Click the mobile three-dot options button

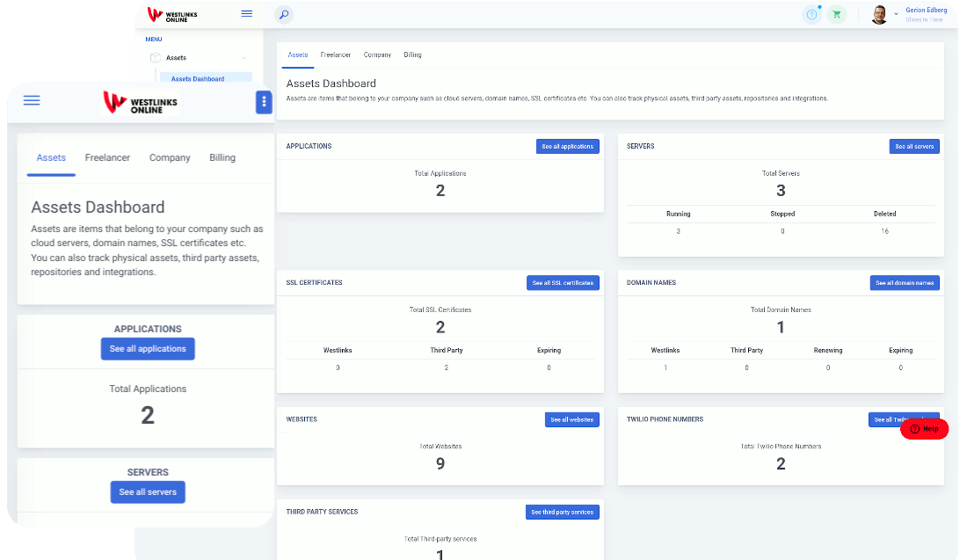click(264, 102)
